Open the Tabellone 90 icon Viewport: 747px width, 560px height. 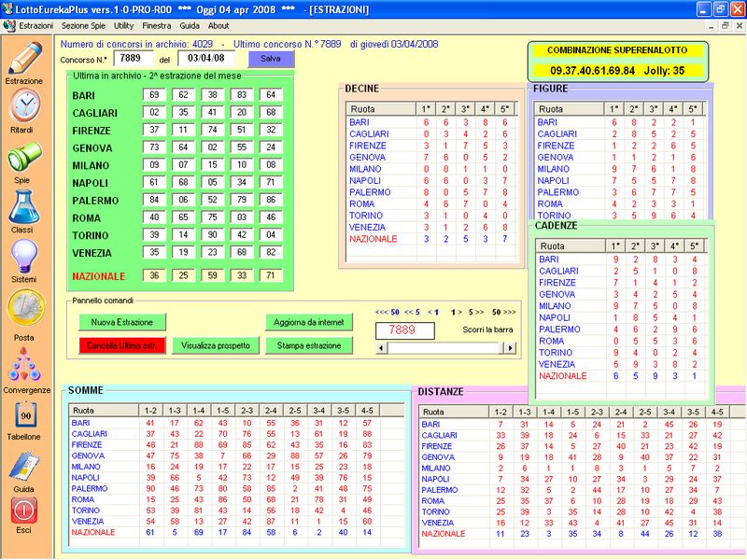coord(25,415)
